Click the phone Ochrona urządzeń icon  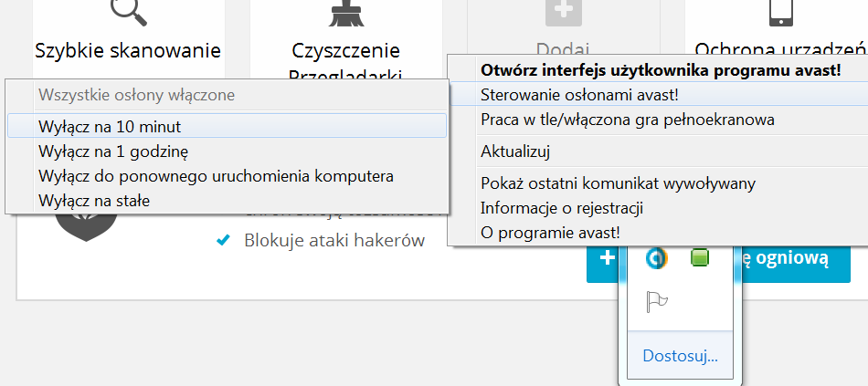click(x=780, y=13)
